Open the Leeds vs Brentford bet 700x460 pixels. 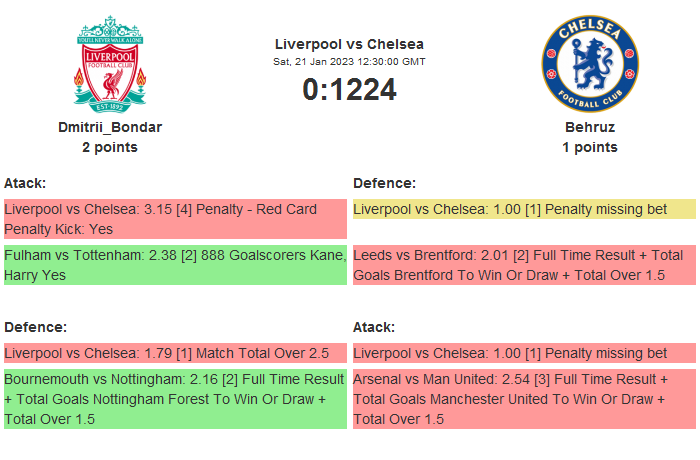pyautogui.click(x=524, y=265)
